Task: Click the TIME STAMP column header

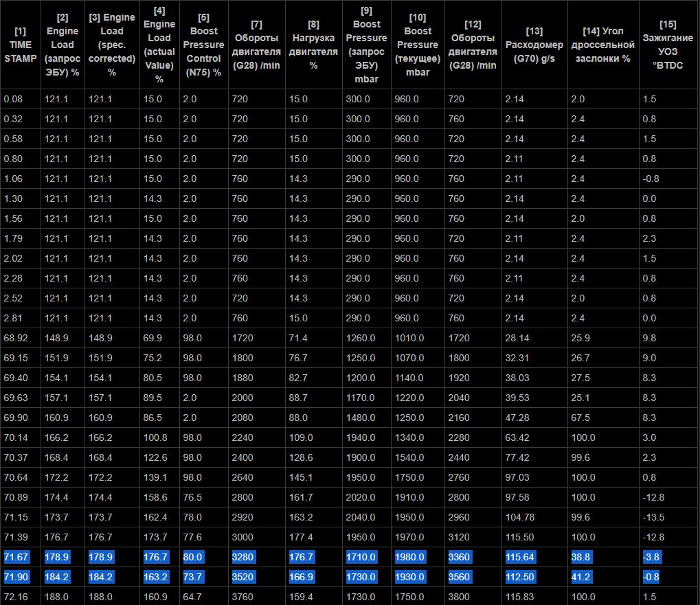Action: [x=21, y=45]
